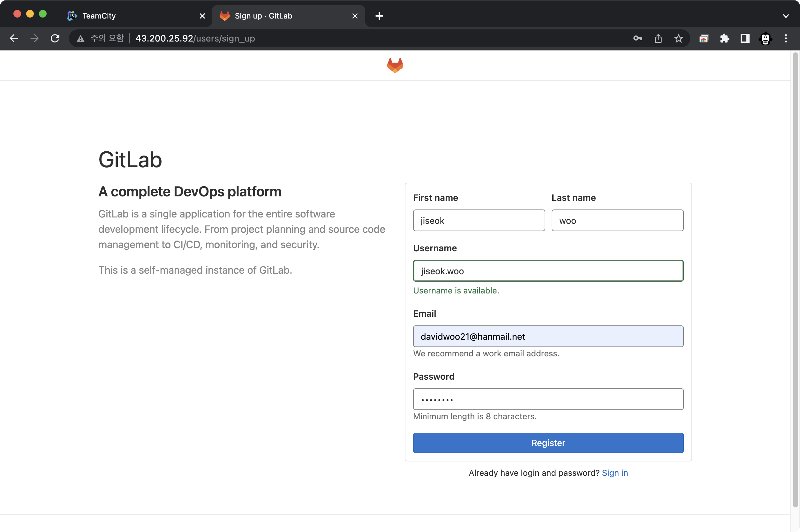Click into the Username field
Image resolution: width=800 pixels, height=532 pixels.
pyautogui.click(x=548, y=271)
